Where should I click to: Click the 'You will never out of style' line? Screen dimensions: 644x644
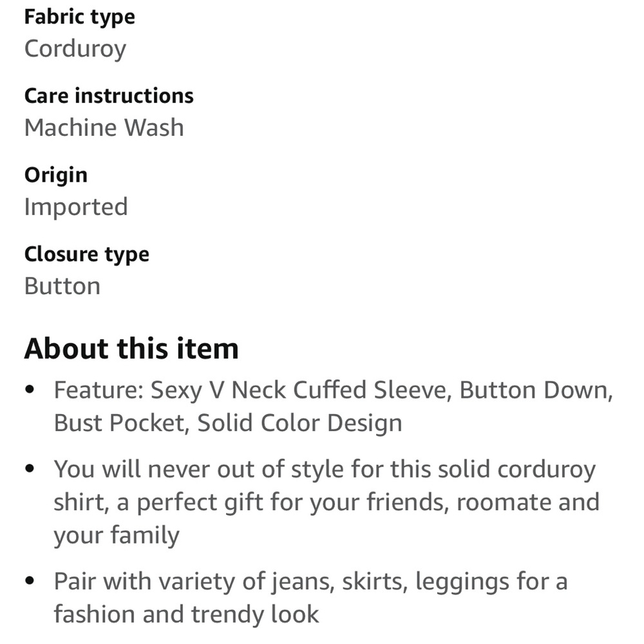click(325, 469)
